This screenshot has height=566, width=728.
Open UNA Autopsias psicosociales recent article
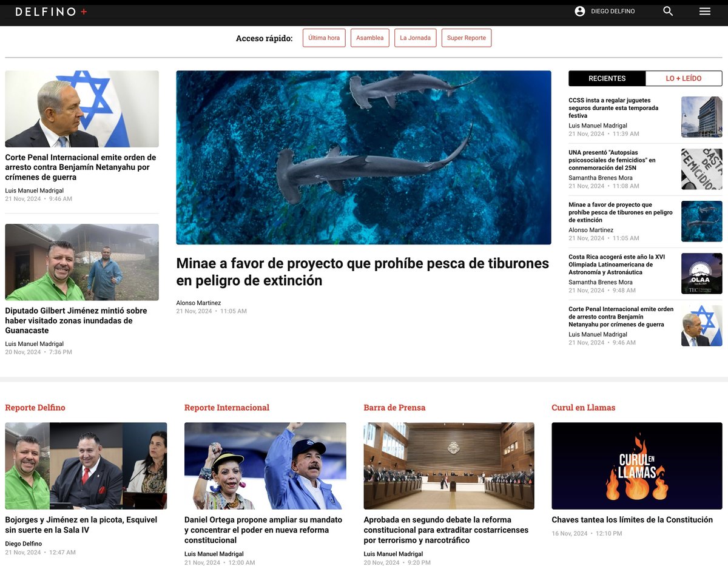(612, 160)
